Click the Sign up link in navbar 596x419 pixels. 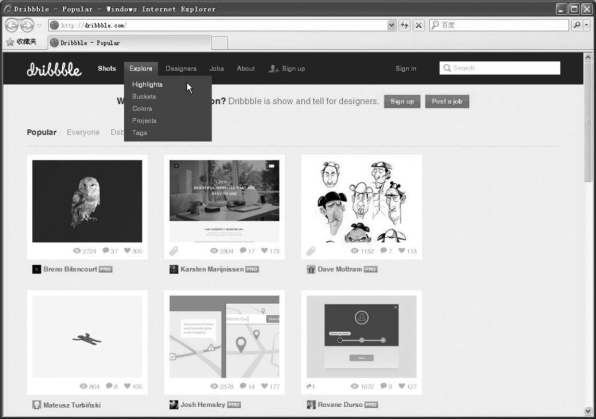tap(293, 68)
